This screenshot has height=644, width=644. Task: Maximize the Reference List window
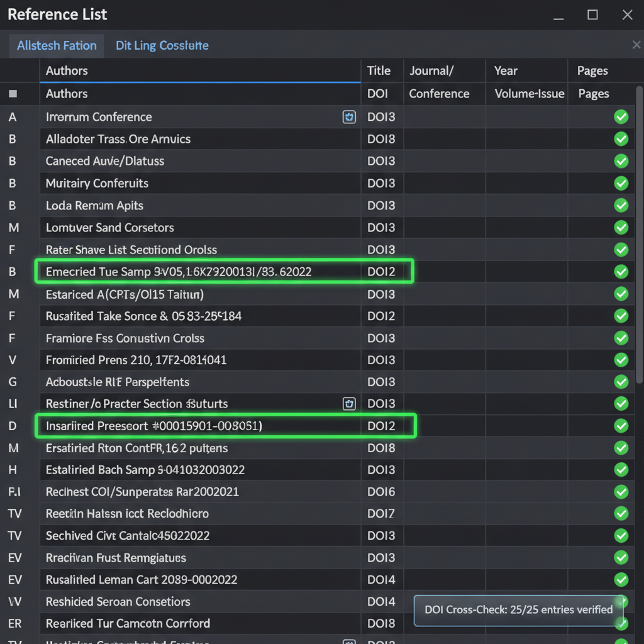click(592, 15)
